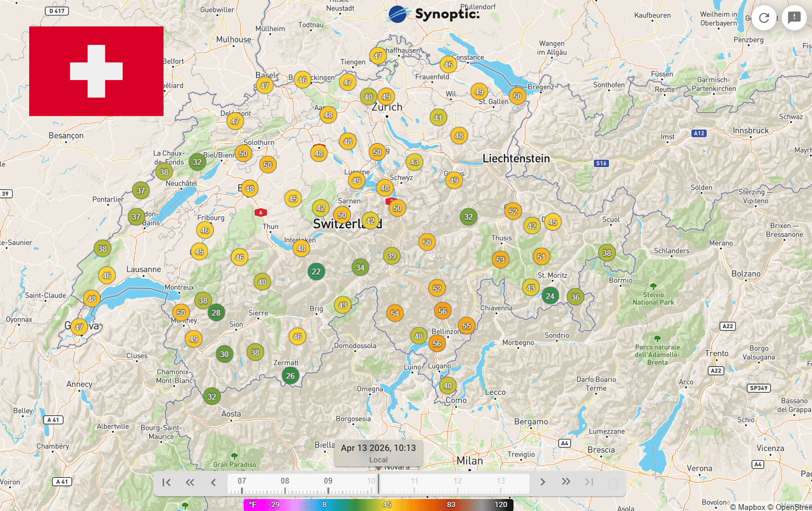Screen dimensions: 812x511
Task: Click the Lausanne city label
Action: 144,270
